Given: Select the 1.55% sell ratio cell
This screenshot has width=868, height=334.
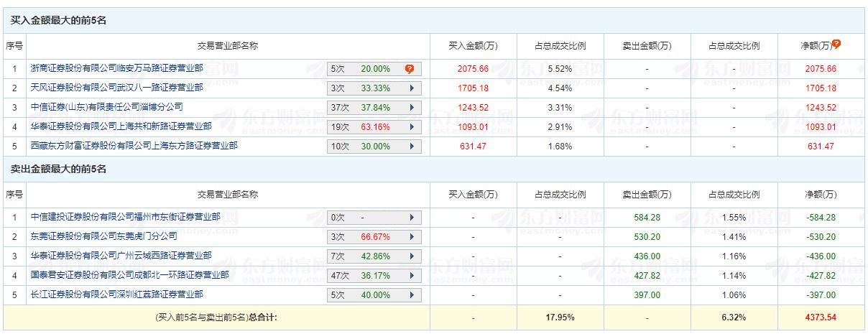Looking at the screenshot, I should point(734,218).
